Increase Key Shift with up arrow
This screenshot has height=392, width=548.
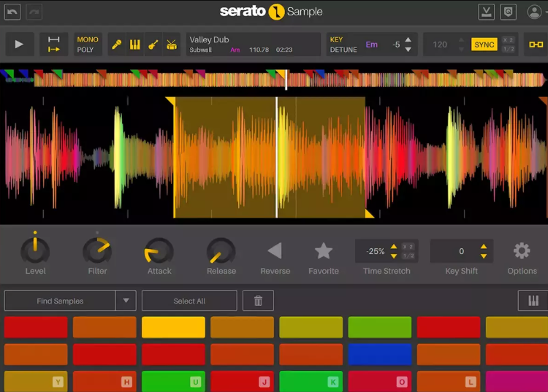(484, 247)
